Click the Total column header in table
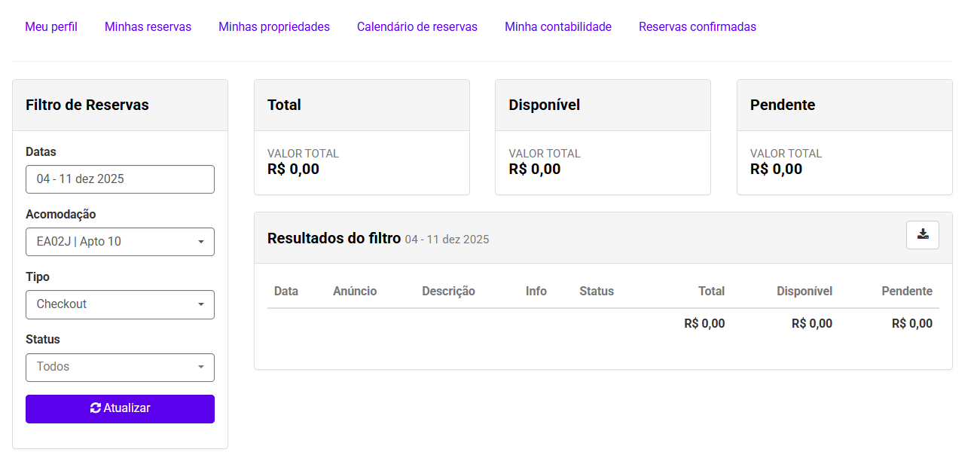Image resolution: width=980 pixels, height=455 pixels. coord(711,292)
